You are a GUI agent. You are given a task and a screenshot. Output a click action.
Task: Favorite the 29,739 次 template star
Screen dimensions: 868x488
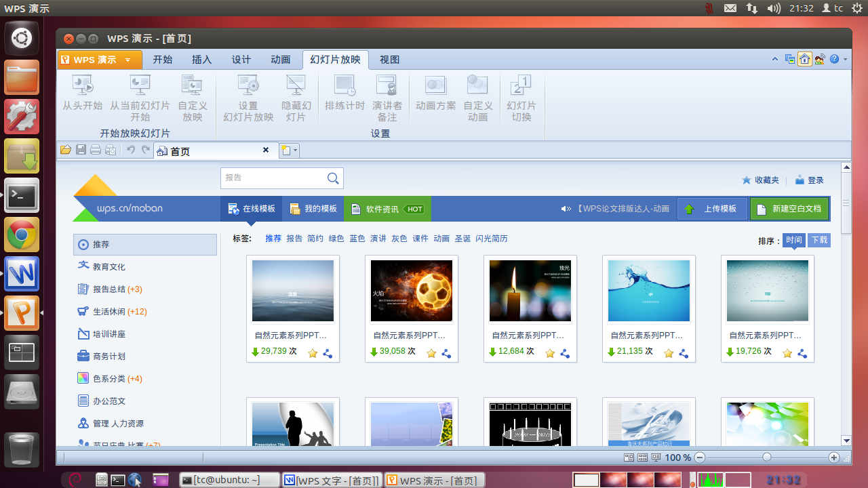click(313, 353)
